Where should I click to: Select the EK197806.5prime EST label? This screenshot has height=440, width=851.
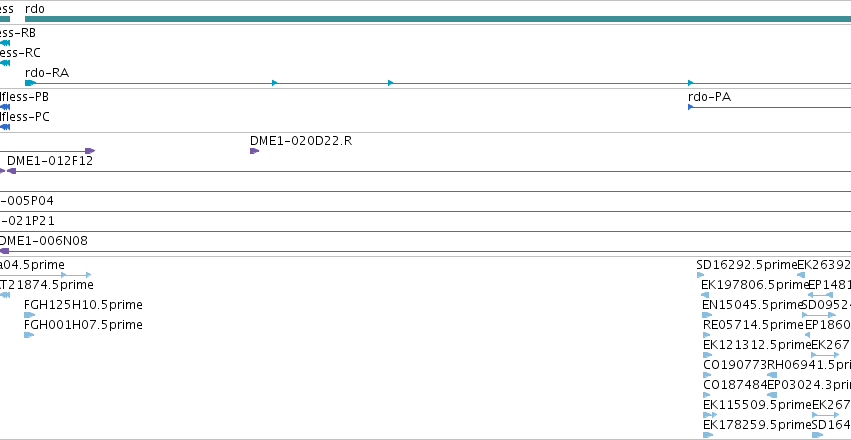755,285
